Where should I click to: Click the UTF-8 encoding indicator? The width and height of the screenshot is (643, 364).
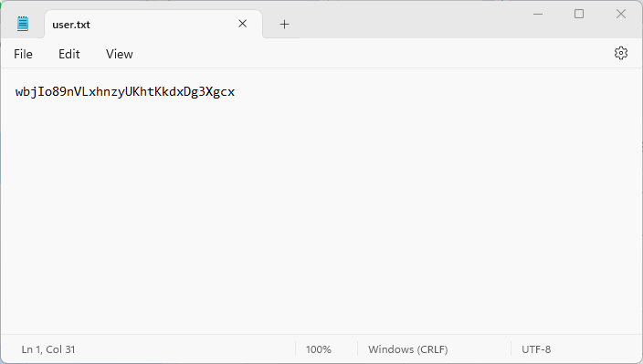[536, 349]
